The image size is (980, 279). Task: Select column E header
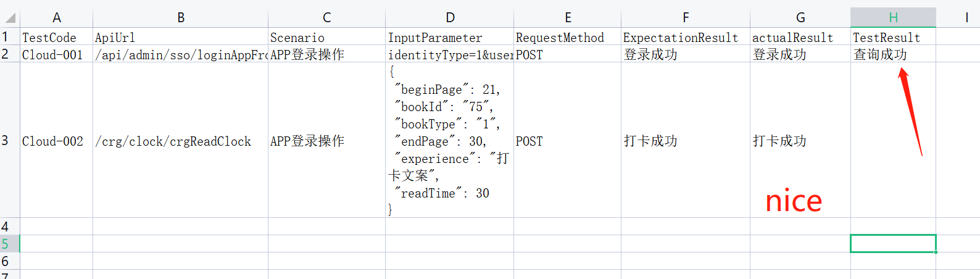point(568,17)
